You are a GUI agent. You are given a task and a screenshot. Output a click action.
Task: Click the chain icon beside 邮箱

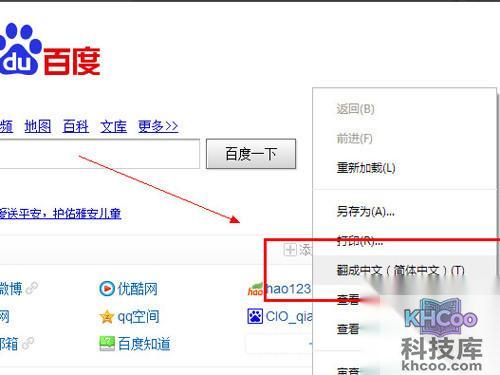pos(28,344)
